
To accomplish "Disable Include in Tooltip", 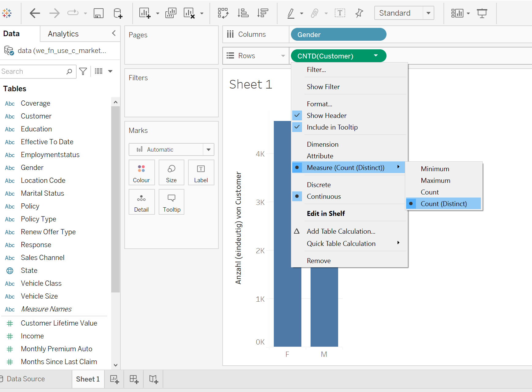I will pos(332,127).
